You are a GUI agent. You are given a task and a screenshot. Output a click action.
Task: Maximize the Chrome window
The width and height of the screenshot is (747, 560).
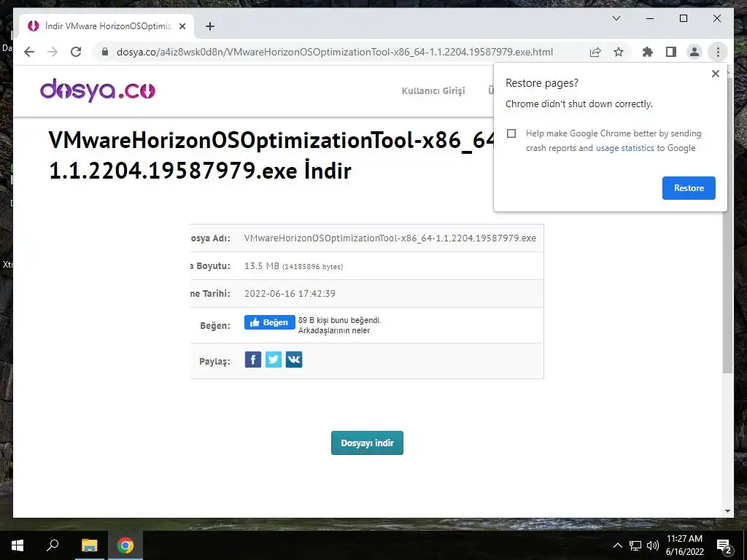(683, 18)
